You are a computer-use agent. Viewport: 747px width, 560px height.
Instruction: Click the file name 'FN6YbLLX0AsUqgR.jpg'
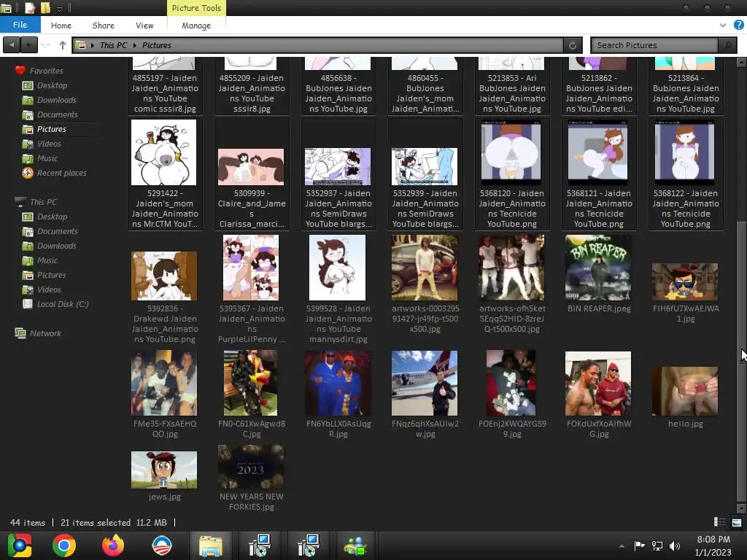click(338, 429)
